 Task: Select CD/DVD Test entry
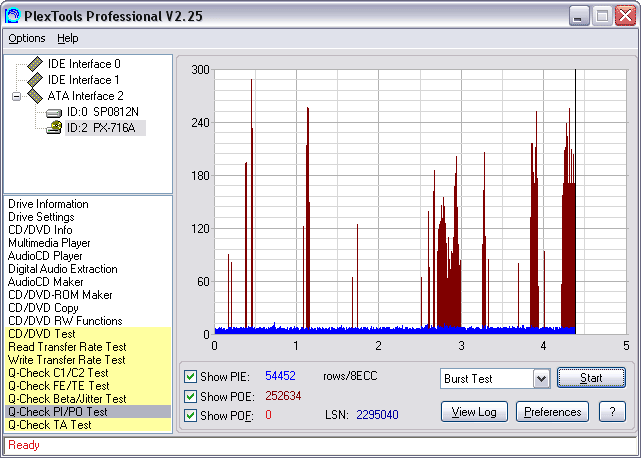(x=88, y=334)
